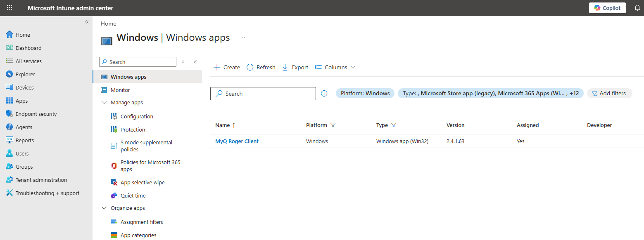Go to Home in the sidebar

click(x=23, y=35)
